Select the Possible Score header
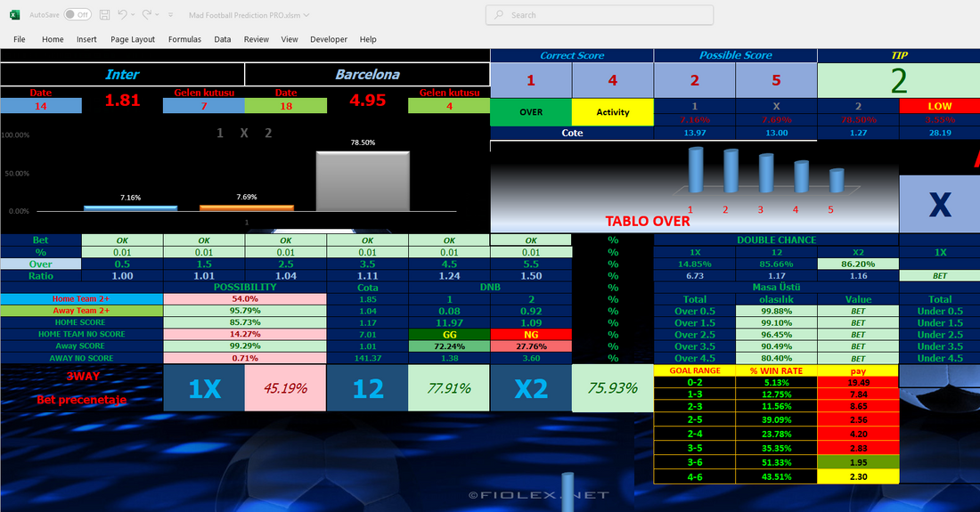Screen dimensions: 980x512 pyautogui.click(x=736, y=55)
